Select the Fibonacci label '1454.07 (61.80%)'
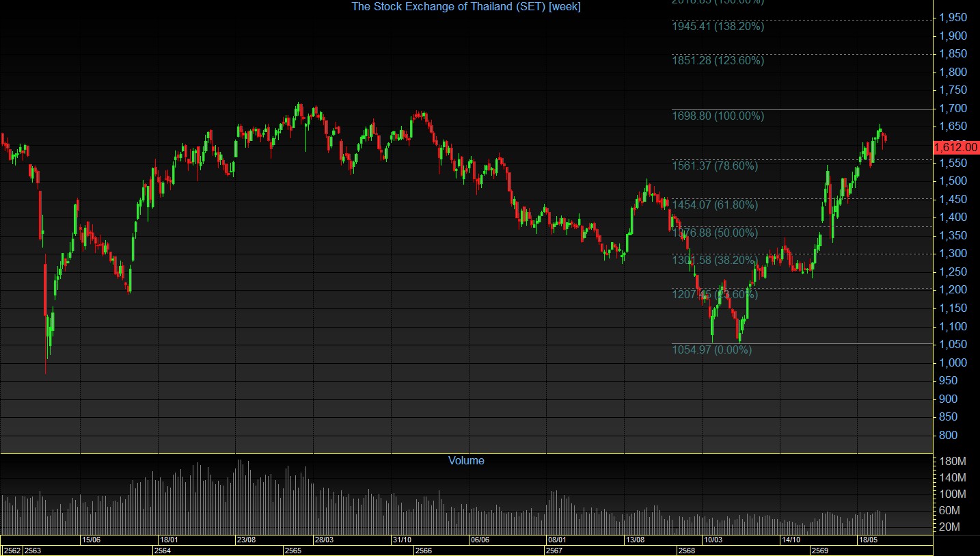The height and width of the screenshot is (556, 980). pos(715,204)
